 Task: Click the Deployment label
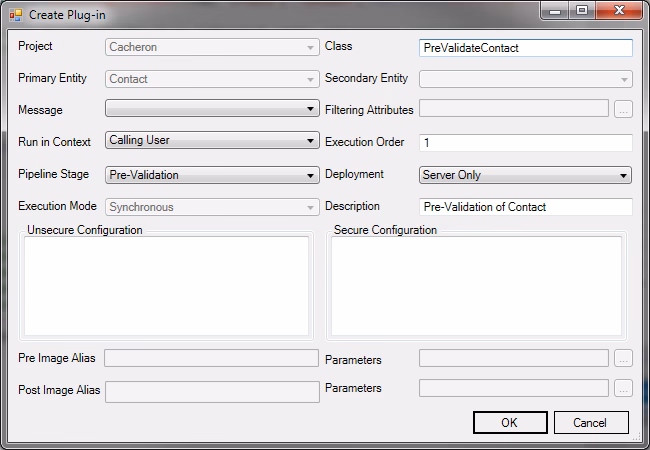(x=354, y=174)
